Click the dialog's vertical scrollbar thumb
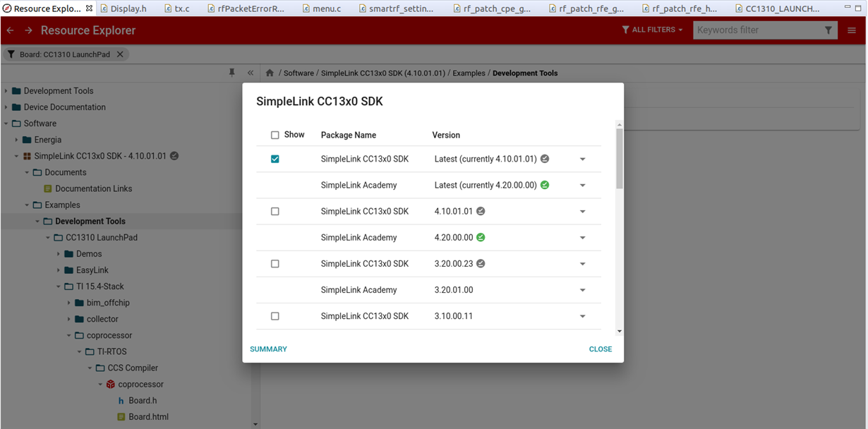This screenshot has width=868, height=429. tap(620, 158)
